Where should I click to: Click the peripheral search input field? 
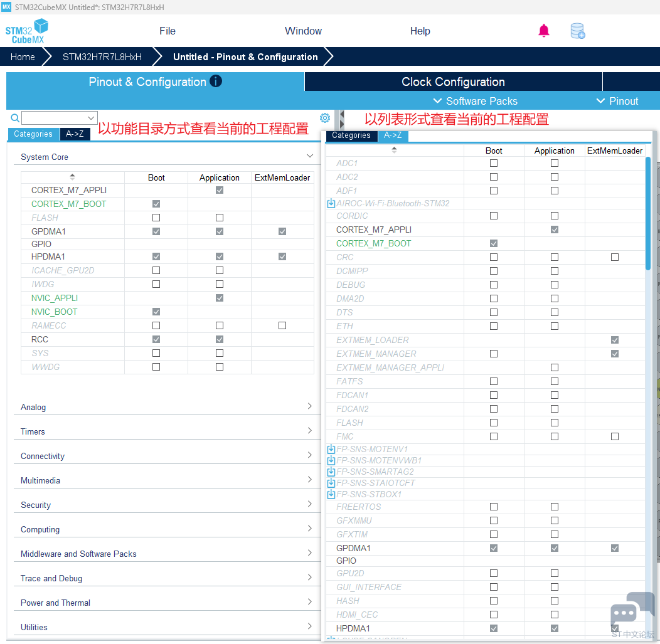click(55, 118)
